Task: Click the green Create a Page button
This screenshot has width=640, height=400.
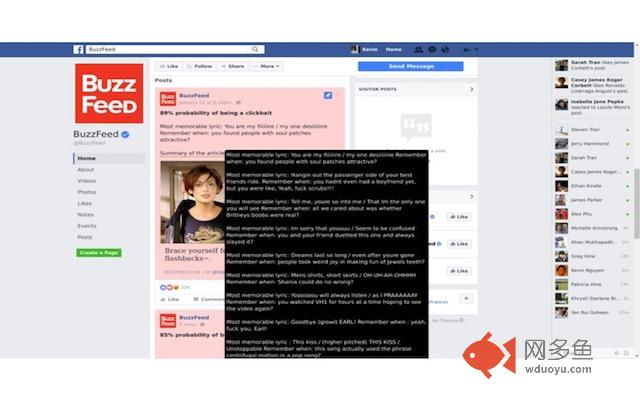Action: pos(99,253)
